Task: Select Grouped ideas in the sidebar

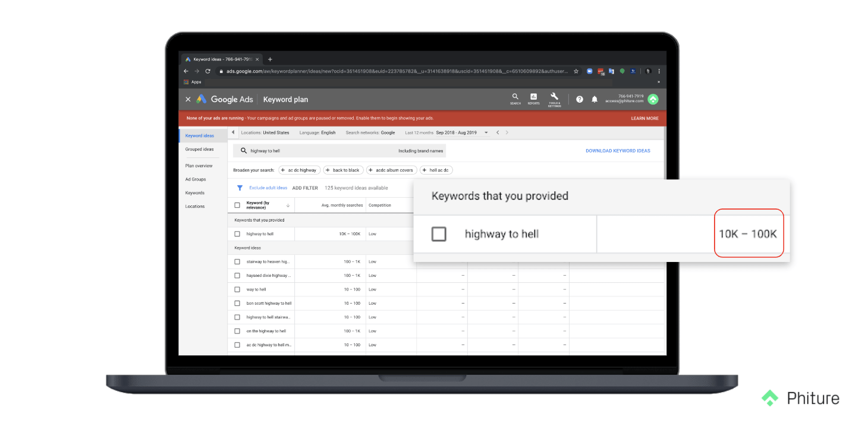Action: [x=200, y=150]
